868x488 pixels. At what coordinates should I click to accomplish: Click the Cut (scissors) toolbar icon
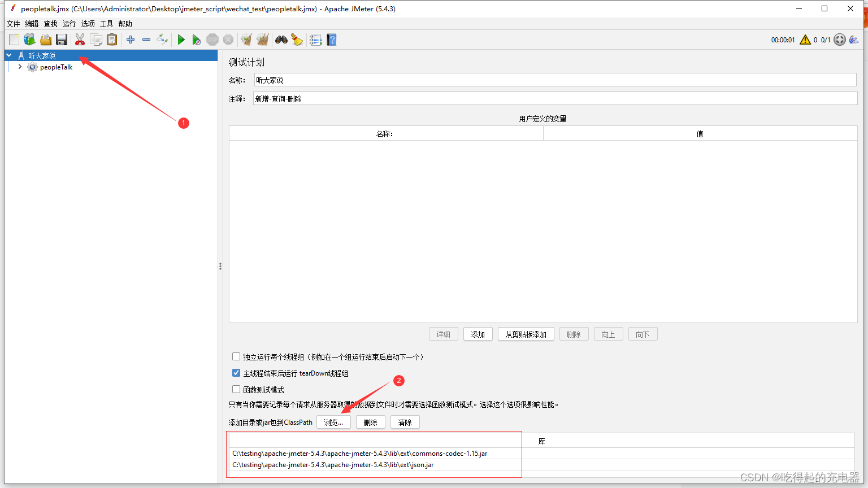(80, 40)
